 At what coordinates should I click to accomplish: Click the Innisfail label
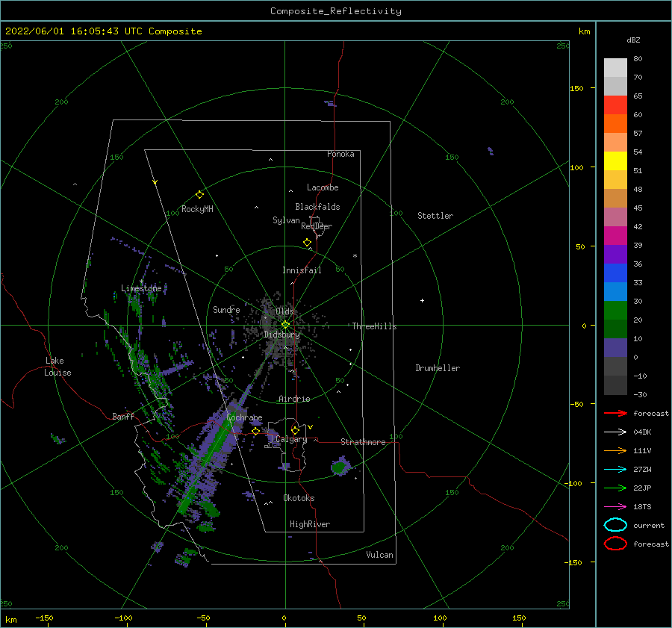click(x=302, y=270)
